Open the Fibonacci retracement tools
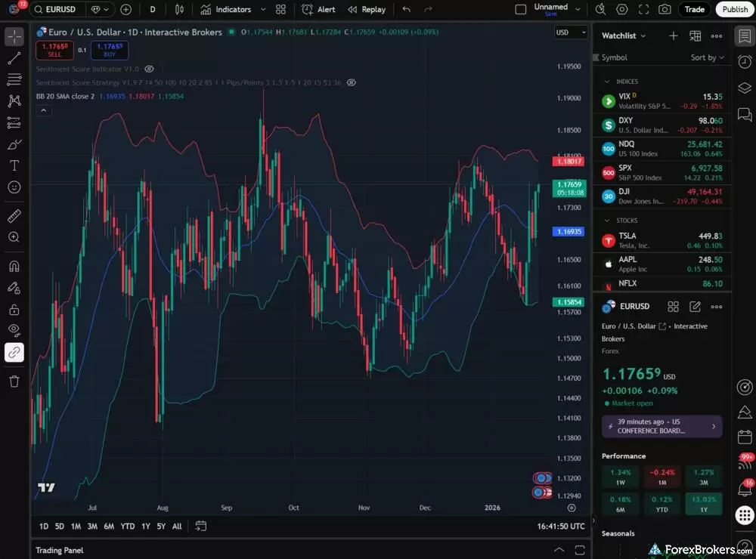 14,79
